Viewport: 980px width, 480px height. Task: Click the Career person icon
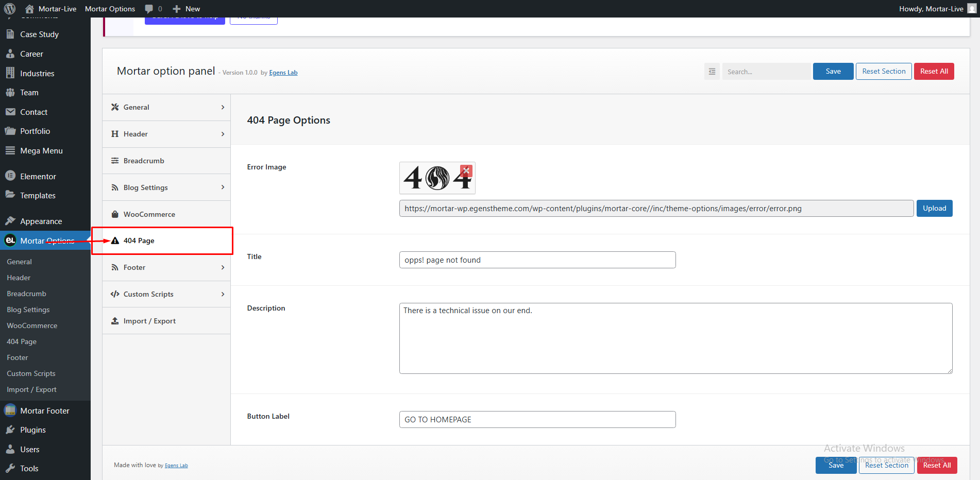point(10,54)
